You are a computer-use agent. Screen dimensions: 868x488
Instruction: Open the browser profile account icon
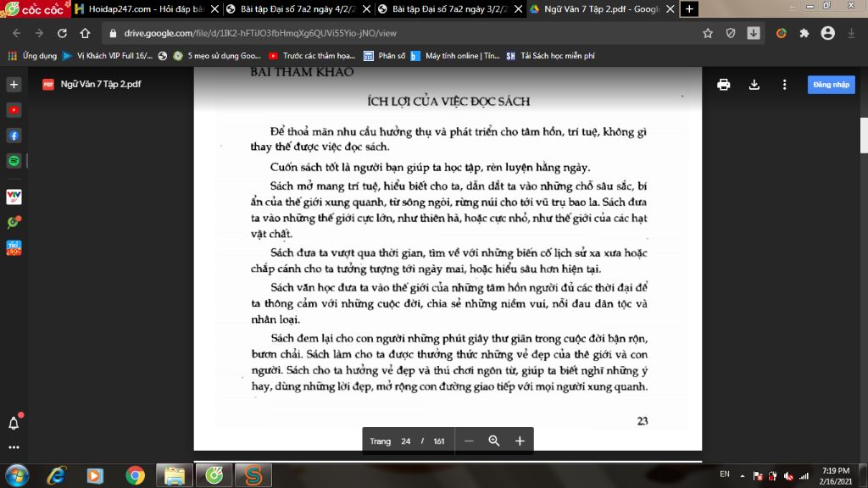click(x=827, y=33)
